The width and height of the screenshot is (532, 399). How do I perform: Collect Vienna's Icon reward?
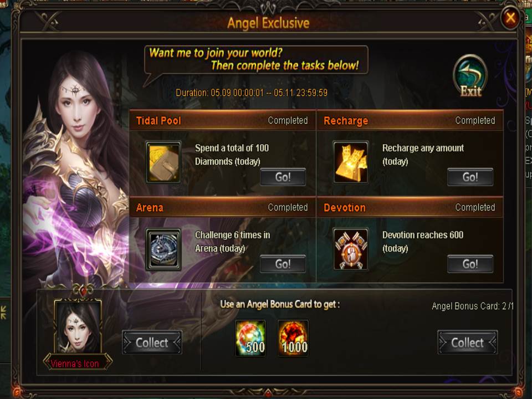coord(152,342)
